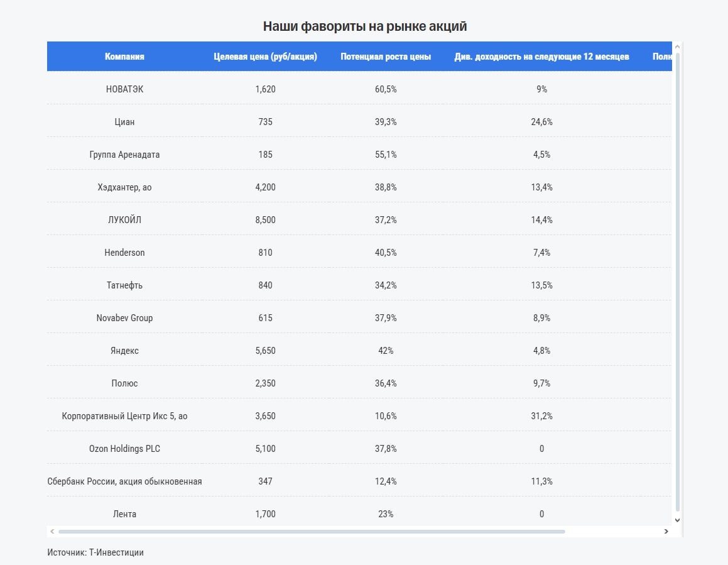Click the vertical scrollbar thumb

pyautogui.click(x=677, y=283)
